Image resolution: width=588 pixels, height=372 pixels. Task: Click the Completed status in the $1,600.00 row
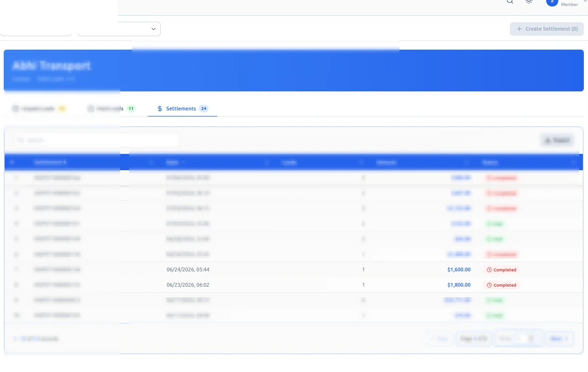click(501, 269)
